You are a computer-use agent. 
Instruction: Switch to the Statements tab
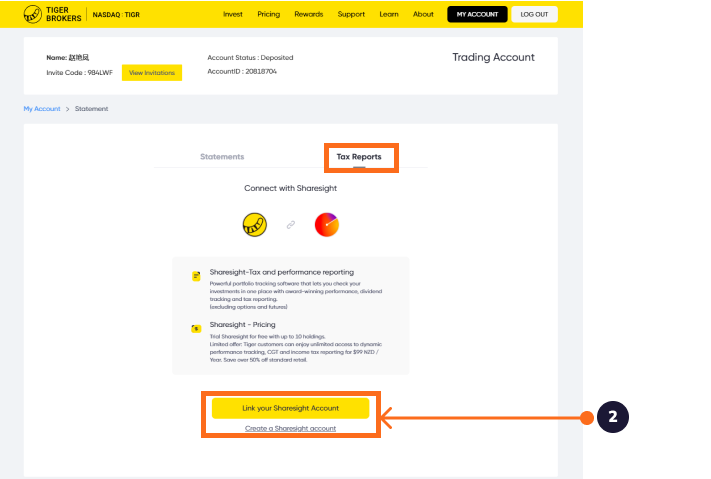[x=222, y=156]
